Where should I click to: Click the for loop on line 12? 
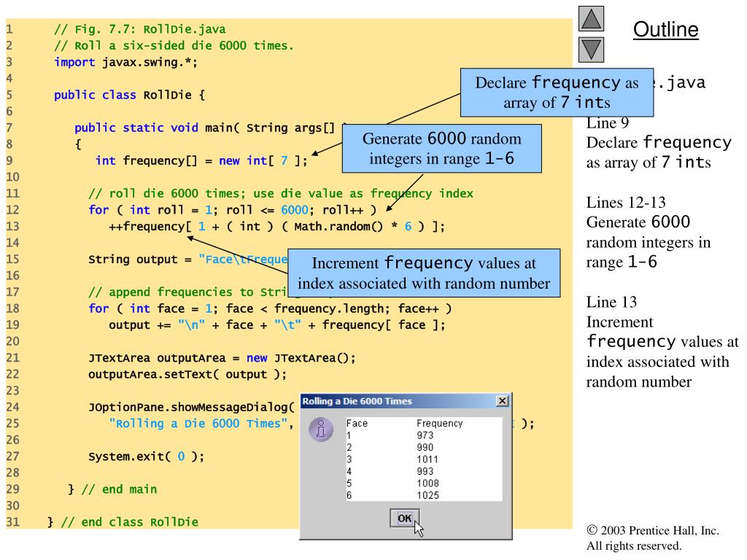coord(233,210)
